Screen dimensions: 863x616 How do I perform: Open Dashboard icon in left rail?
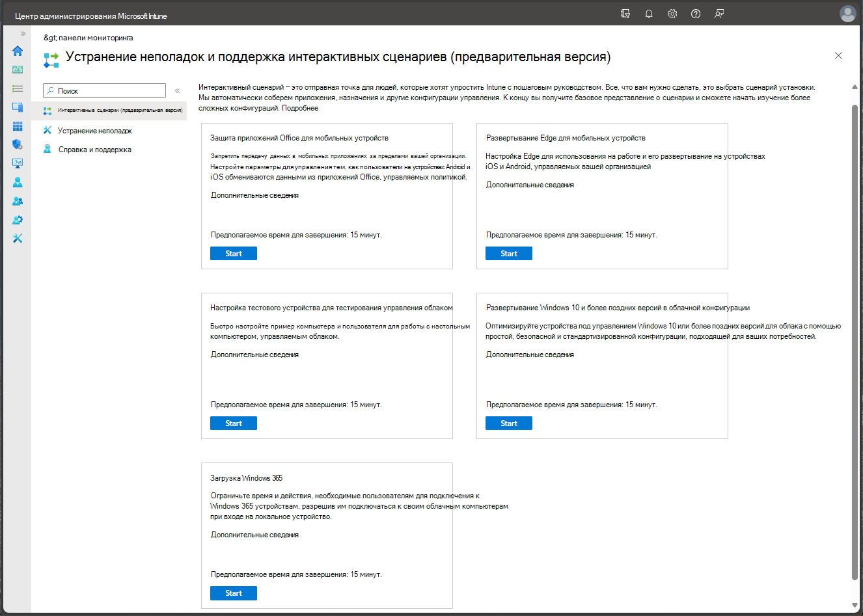point(18,70)
